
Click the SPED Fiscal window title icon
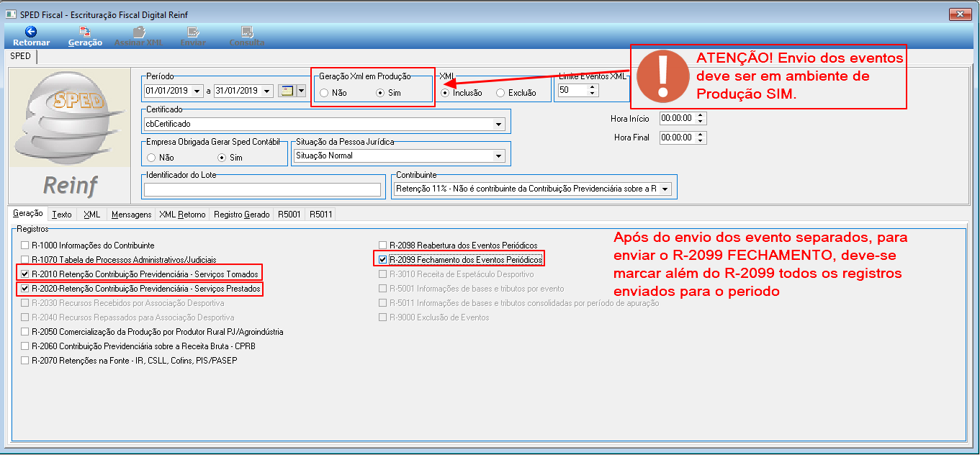[10, 14]
